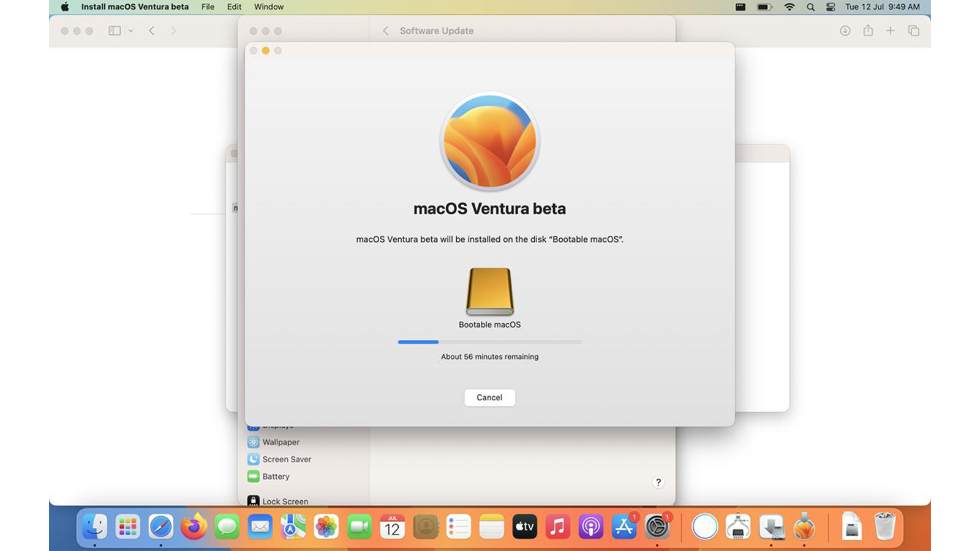Viewport: 980px width, 551px height.
Task: Click the macOS Ventura installer Dock icon
Action: tap(804, 527)
